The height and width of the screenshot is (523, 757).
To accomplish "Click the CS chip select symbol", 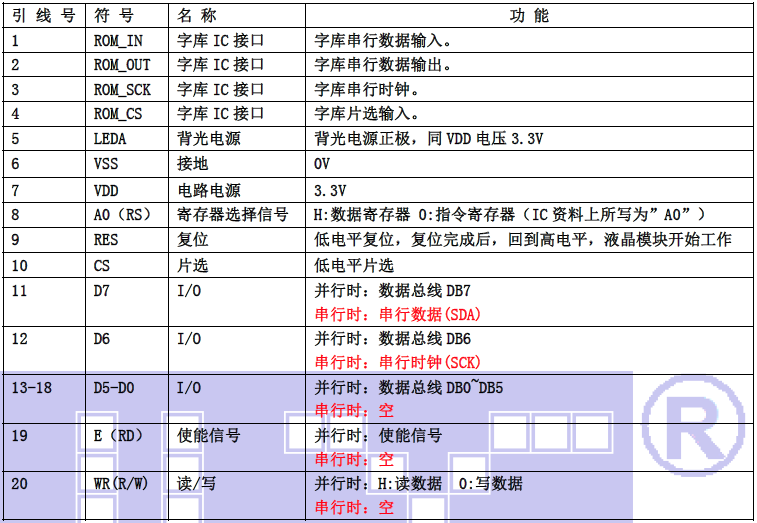I will [102, 266].
